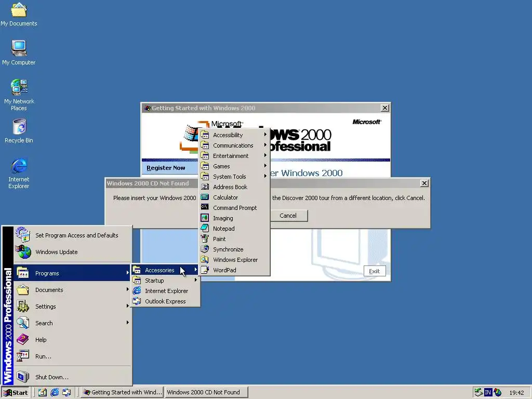Click the IN language indicator in the tray
Viewport: 532px width, 399px height.
coord(488,392)
